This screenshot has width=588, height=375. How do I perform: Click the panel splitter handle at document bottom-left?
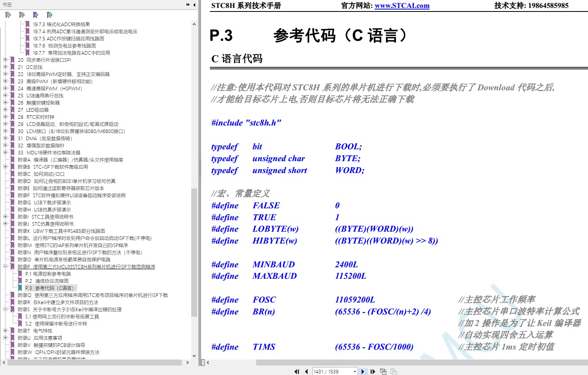click(203, 362)
